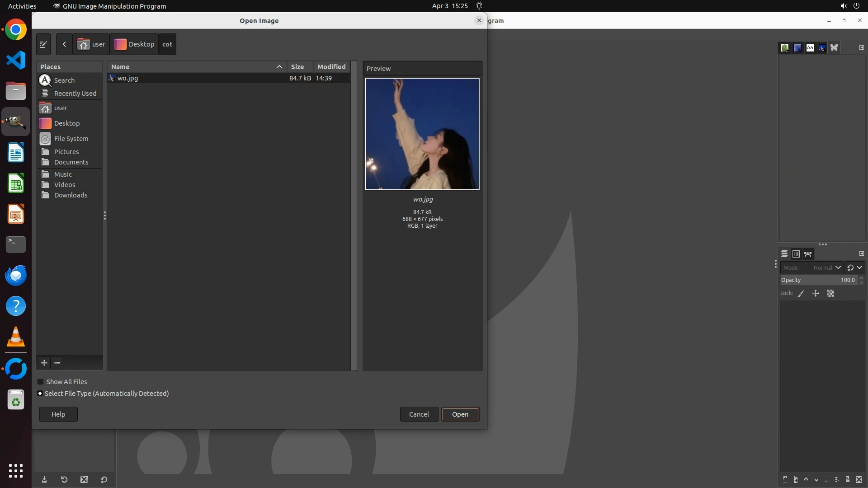Click the Open button

(x=460, y=414)
